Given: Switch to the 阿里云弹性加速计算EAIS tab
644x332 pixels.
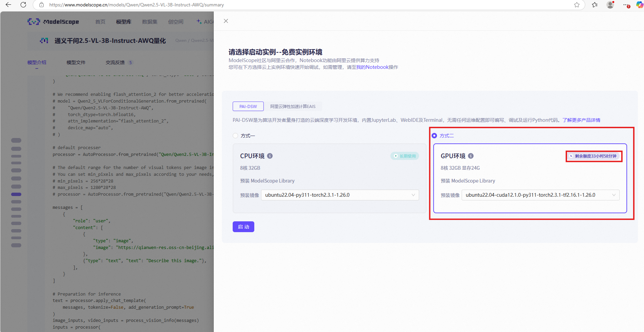Looking at the screenshot, I should (x=293, y=106).
